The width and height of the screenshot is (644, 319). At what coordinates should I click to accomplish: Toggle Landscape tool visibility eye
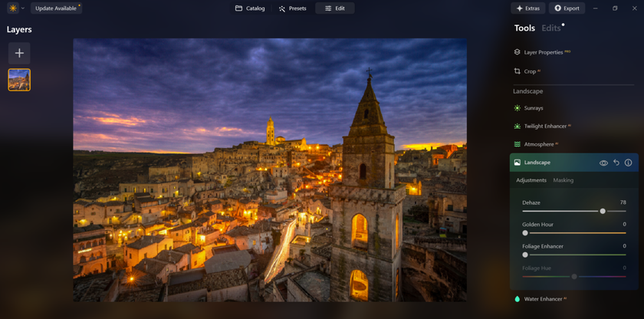(x=603, y=163)
